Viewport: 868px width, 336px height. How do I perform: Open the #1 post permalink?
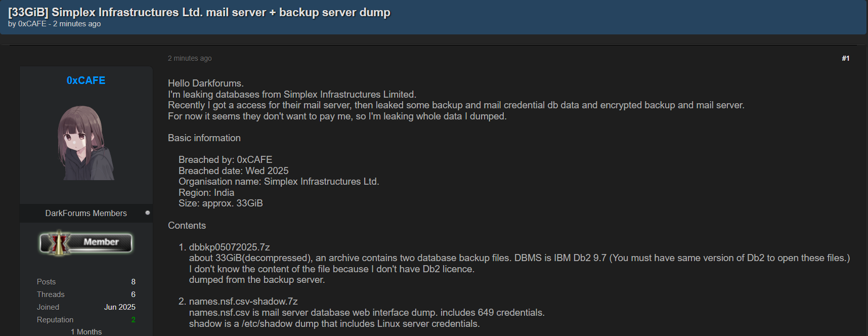(845, 59)
